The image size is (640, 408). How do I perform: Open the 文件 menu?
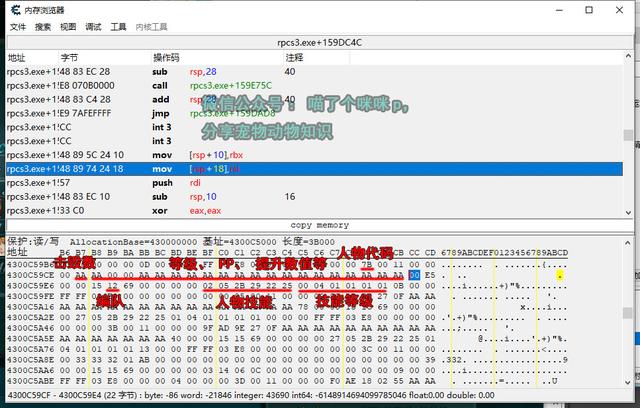(x=18, y=27)
